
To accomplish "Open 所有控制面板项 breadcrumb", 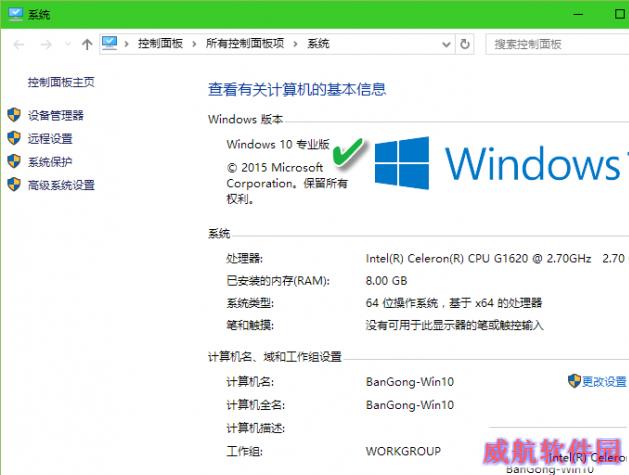I will [245, 43].
